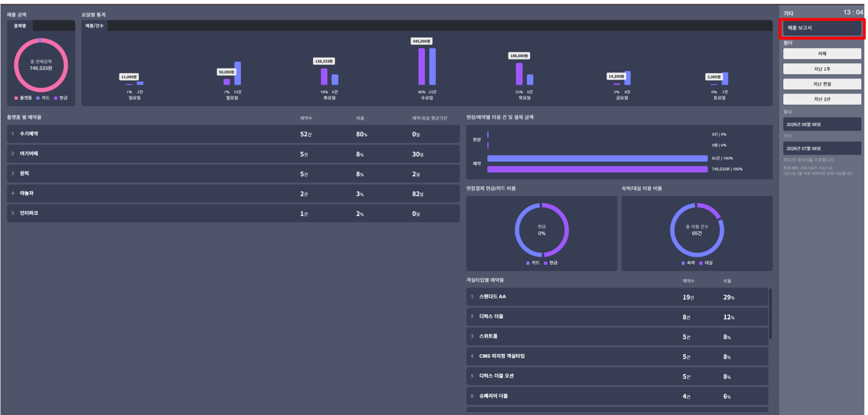
Task: Filter data by 지난 1주
Action: (822, 69)
